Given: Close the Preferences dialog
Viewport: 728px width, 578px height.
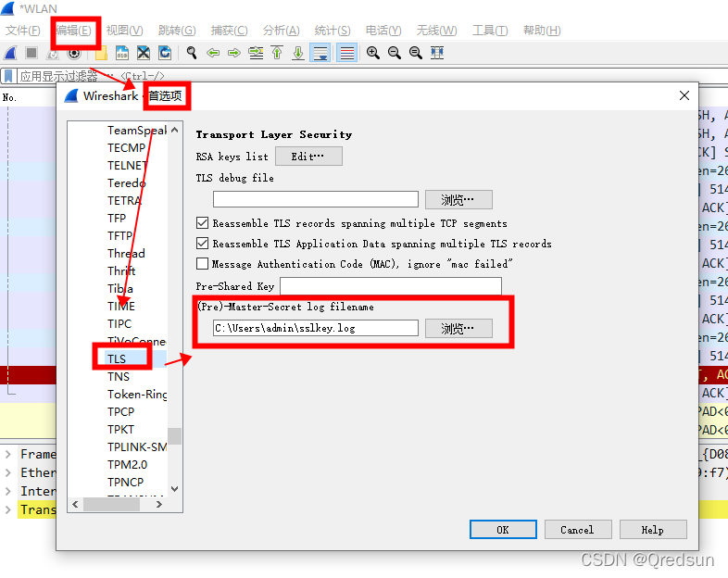Looking at the screenshot, I should [x=684, y=95].
